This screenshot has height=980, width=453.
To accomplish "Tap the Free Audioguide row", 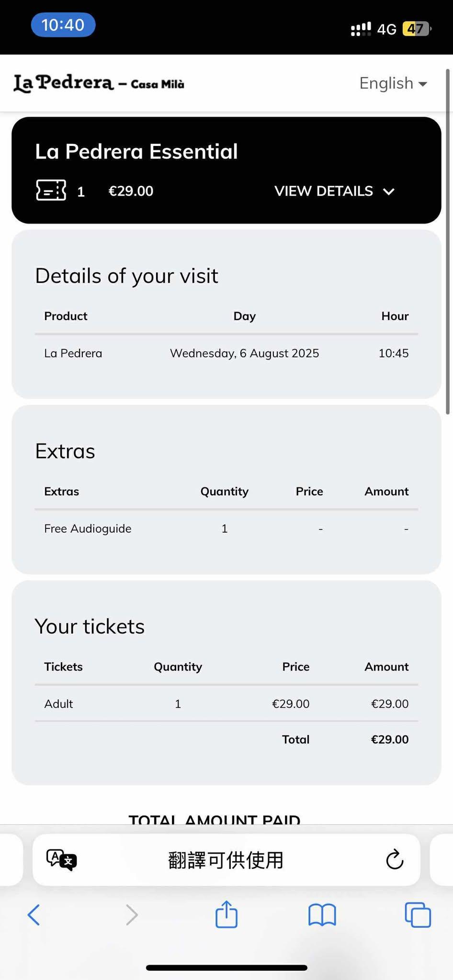I will (88, 529).
